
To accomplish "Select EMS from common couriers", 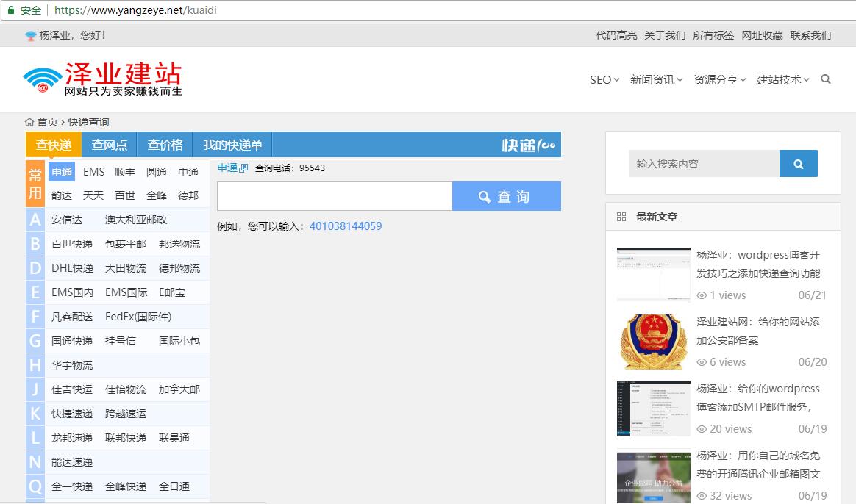I will click(x=93, y=172).
